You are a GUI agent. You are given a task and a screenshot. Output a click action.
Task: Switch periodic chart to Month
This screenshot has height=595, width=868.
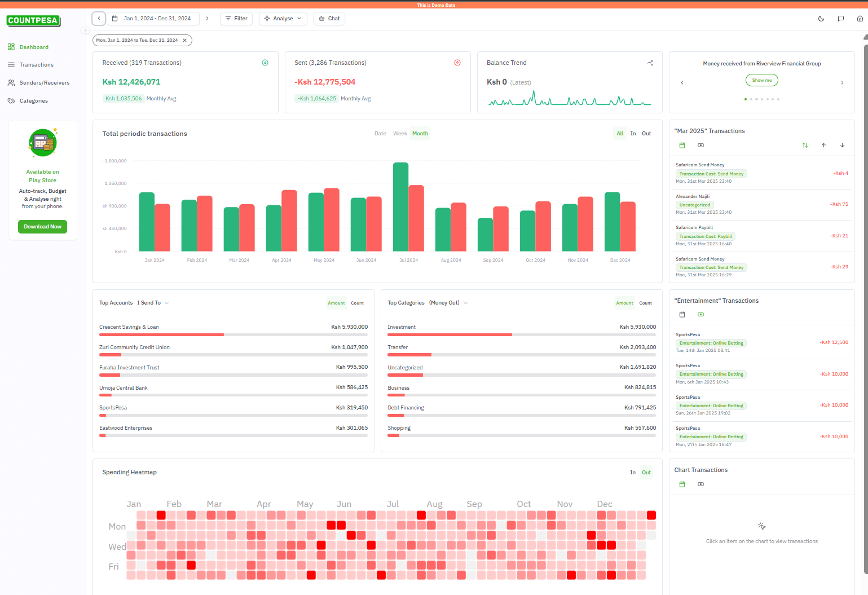[x=420, y=134]
